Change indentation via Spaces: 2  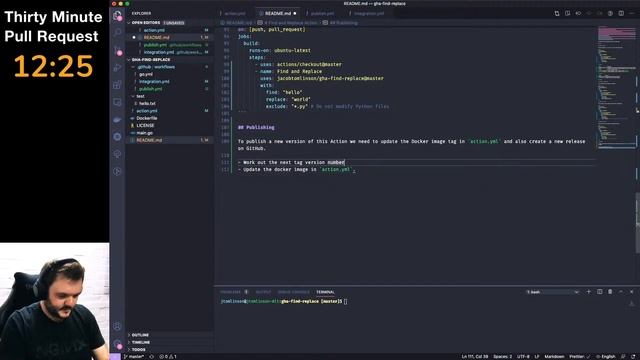pyautogui.click(x=502, y=357)
